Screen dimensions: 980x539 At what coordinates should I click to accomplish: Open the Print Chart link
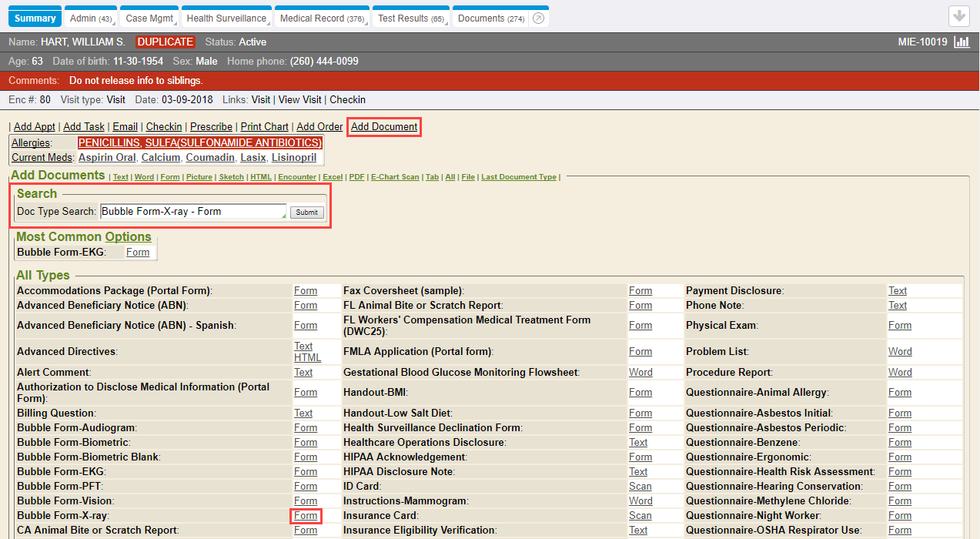[x=264, y=126]
